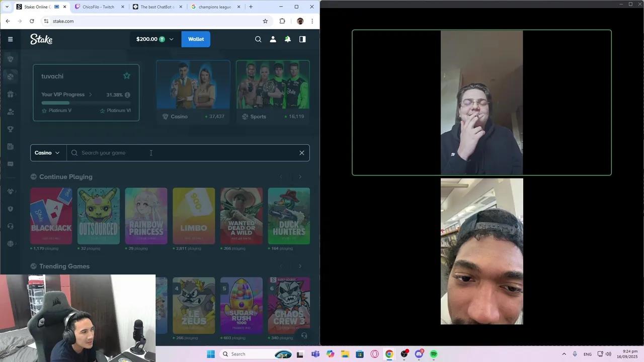The image size is (644, 362).
Task: Open Chrome tab search dropdown arrow
Action: (x=7, y=7)
